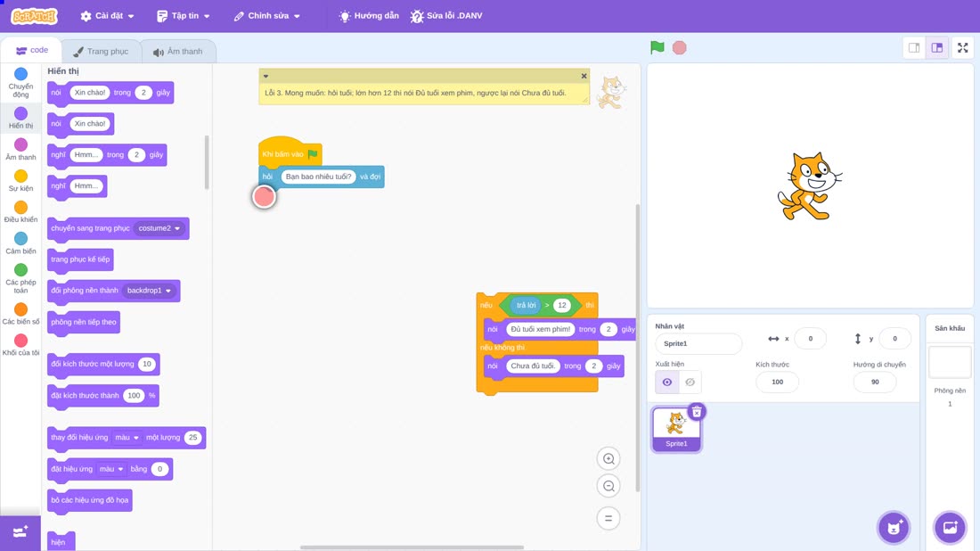Select the Sprite1 thumbnail
Image resolution: width=980 pixels, height=551 pixels.
tap(675, 430)
